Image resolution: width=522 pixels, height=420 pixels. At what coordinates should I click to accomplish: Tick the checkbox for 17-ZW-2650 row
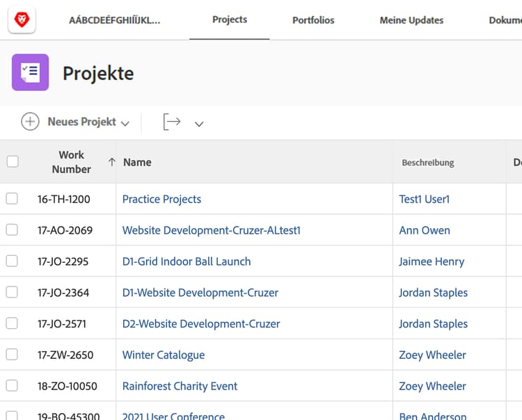pos(12,355)
